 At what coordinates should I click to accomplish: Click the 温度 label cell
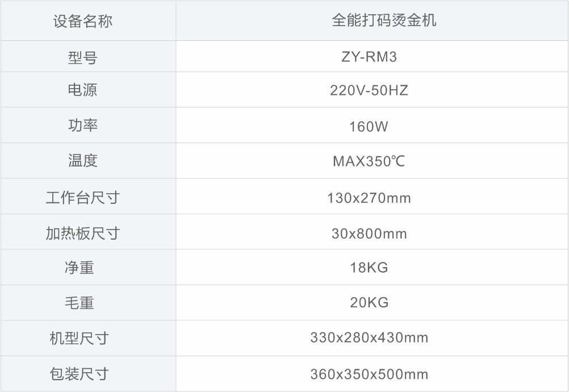(x=83, y=161)
